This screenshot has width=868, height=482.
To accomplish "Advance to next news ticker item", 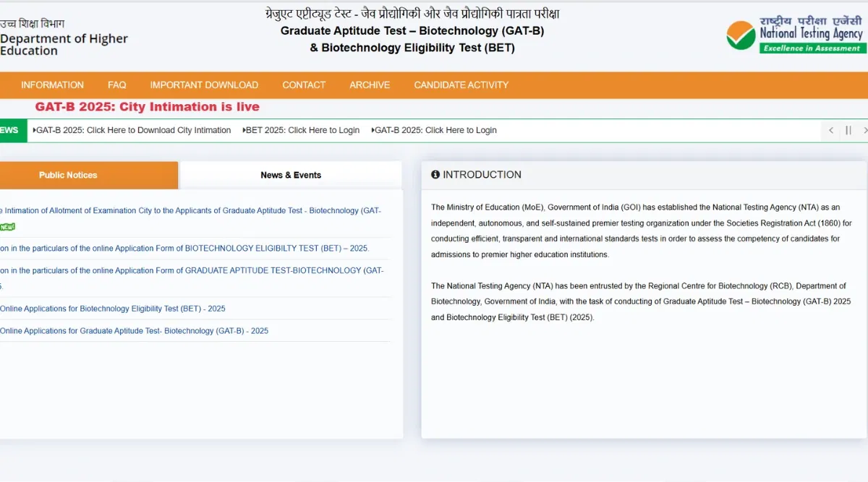I will pos(864,131).
